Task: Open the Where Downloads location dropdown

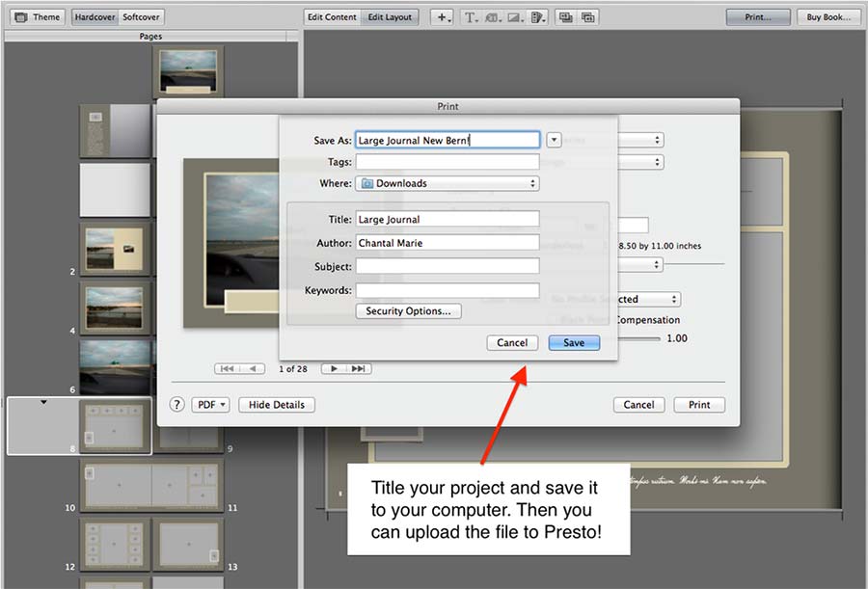Action: click(x=447, y=183)
